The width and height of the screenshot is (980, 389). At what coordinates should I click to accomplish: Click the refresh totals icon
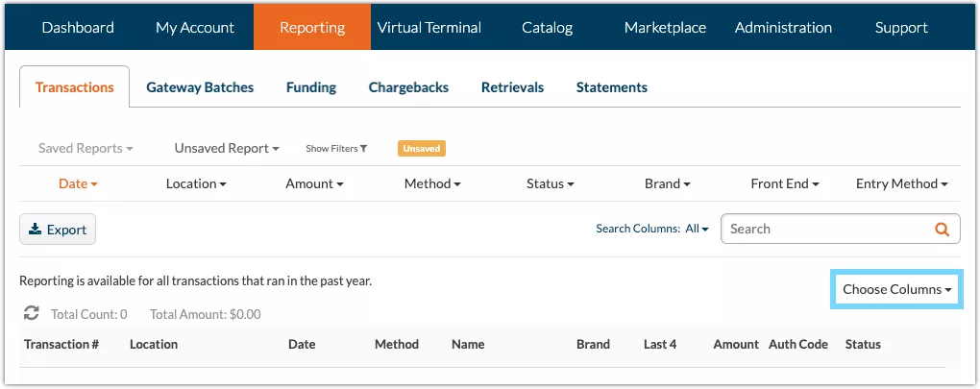coord(32,313)
